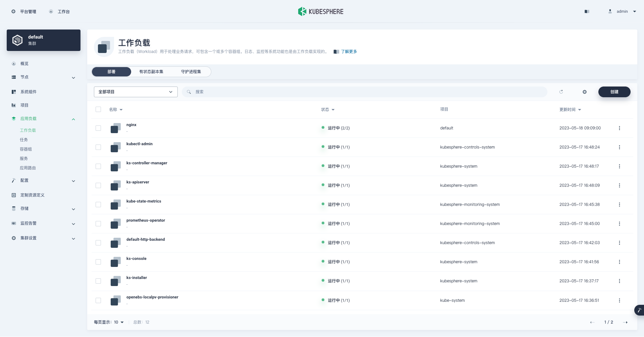This screenshot has width=644, height=337.
Task: Click the workbench icon in top bar
Action: 51,11
